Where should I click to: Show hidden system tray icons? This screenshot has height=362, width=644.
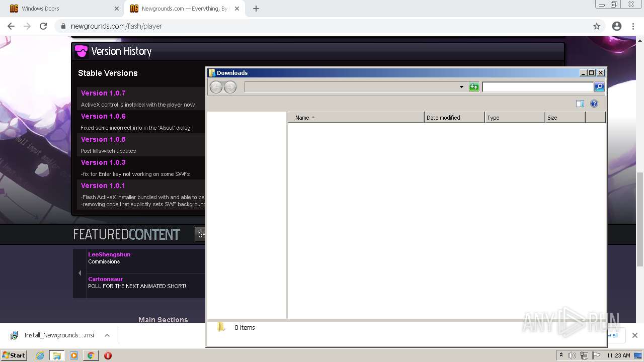561,355
